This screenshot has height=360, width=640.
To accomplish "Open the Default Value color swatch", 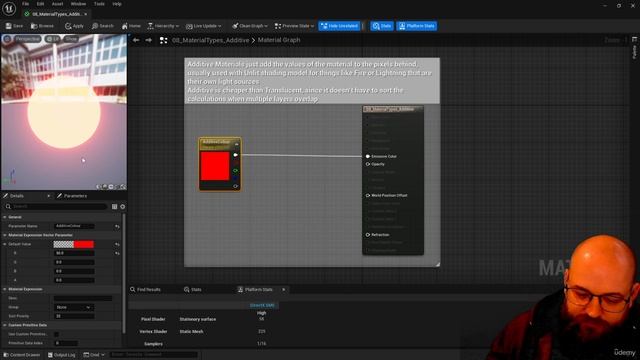I will (74, 244).
